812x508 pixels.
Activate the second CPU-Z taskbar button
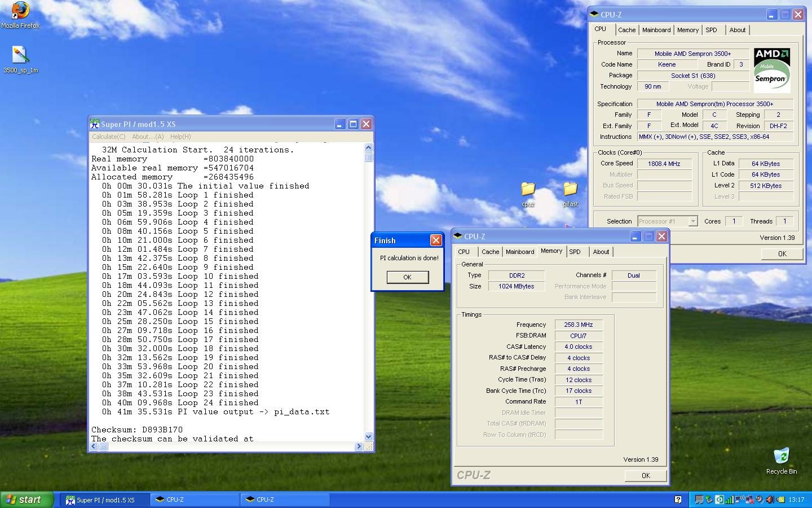coord(285,500)
